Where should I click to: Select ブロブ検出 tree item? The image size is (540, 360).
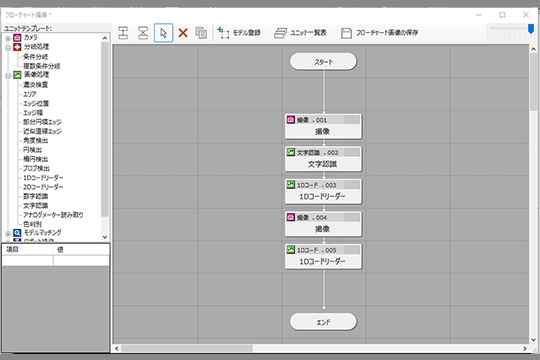click(x=36, y=168)
